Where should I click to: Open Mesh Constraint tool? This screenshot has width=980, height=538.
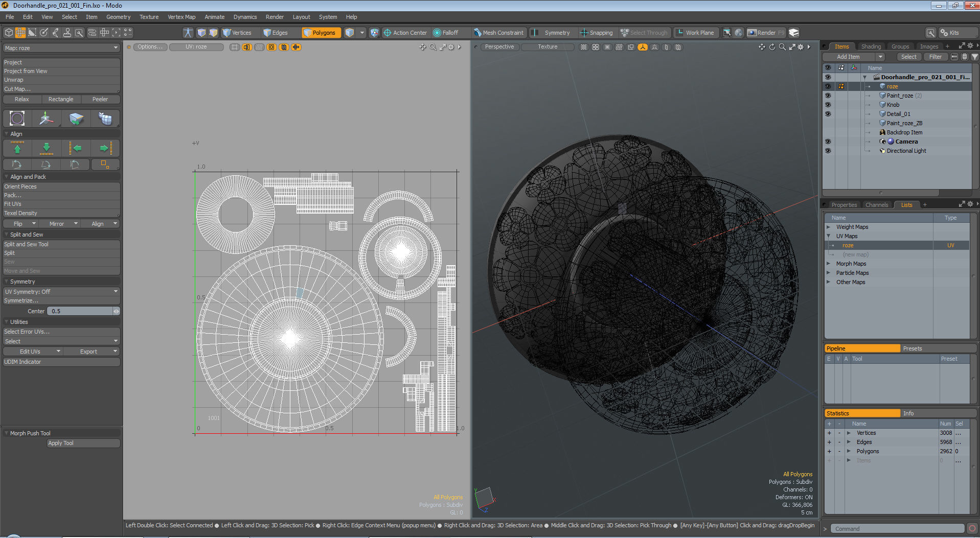pyautogui.click(x=498, y=33)
